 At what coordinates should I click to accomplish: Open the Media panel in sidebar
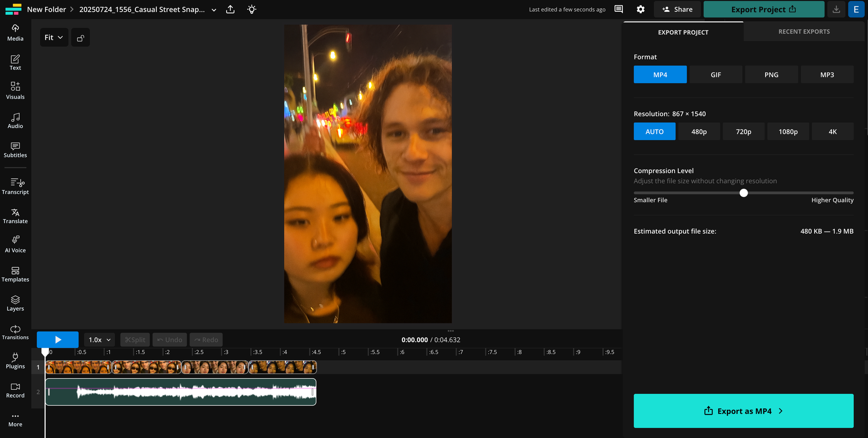coord(15,33)
